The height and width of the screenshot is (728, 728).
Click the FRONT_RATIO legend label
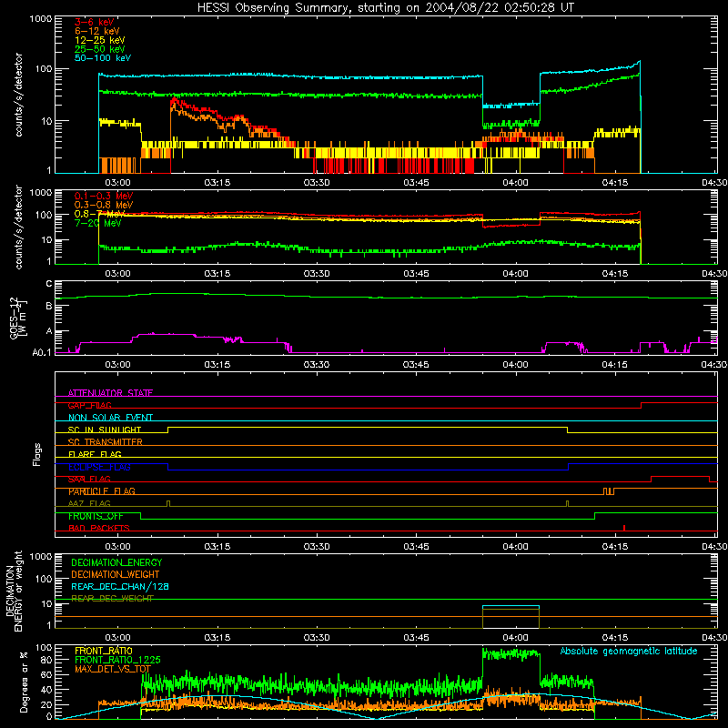pos(104,651)
